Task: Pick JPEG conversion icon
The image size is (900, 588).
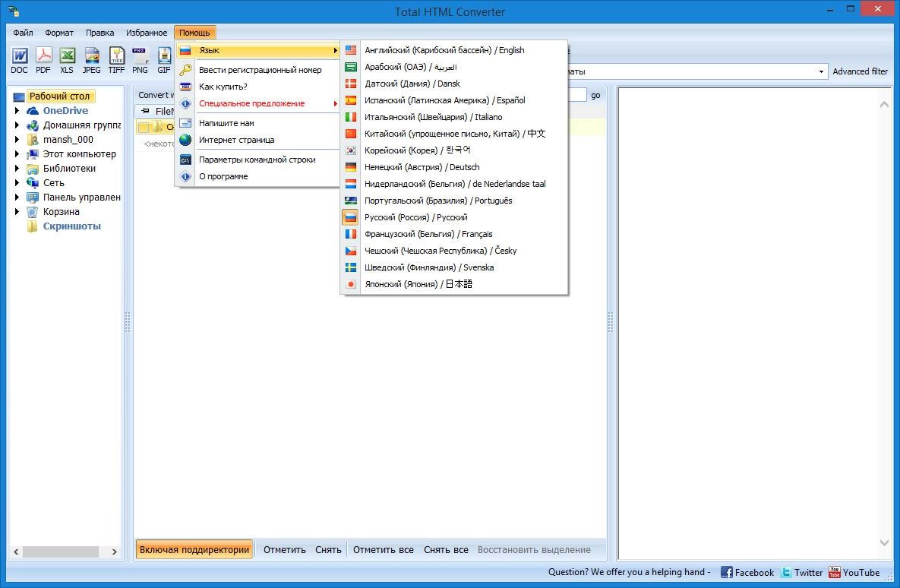Action: [91, 60]
